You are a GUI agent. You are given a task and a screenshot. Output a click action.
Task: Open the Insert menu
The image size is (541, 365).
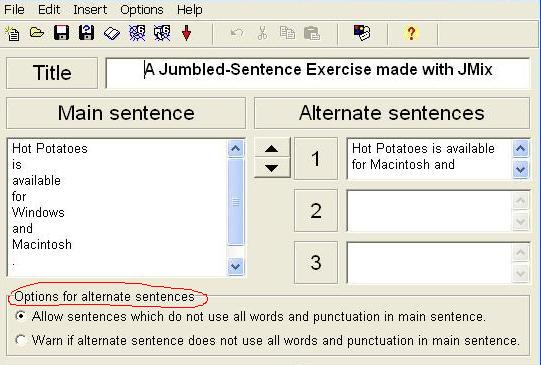90,9
